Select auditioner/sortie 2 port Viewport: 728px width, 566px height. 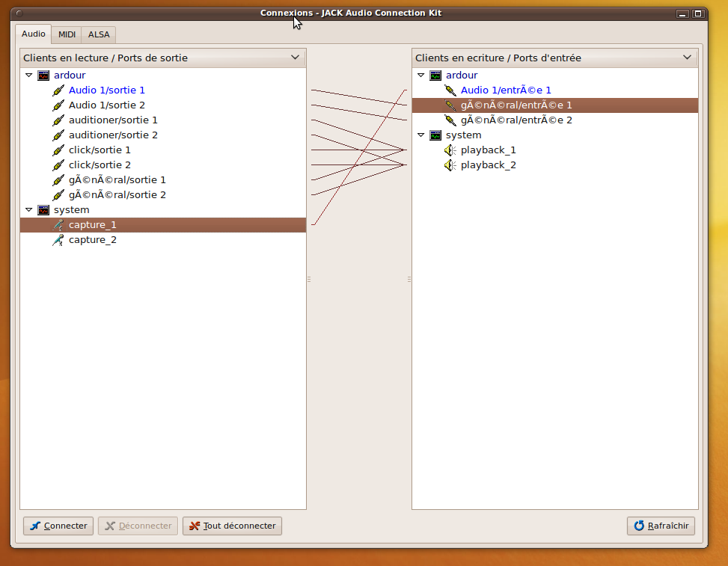[113, 135]
